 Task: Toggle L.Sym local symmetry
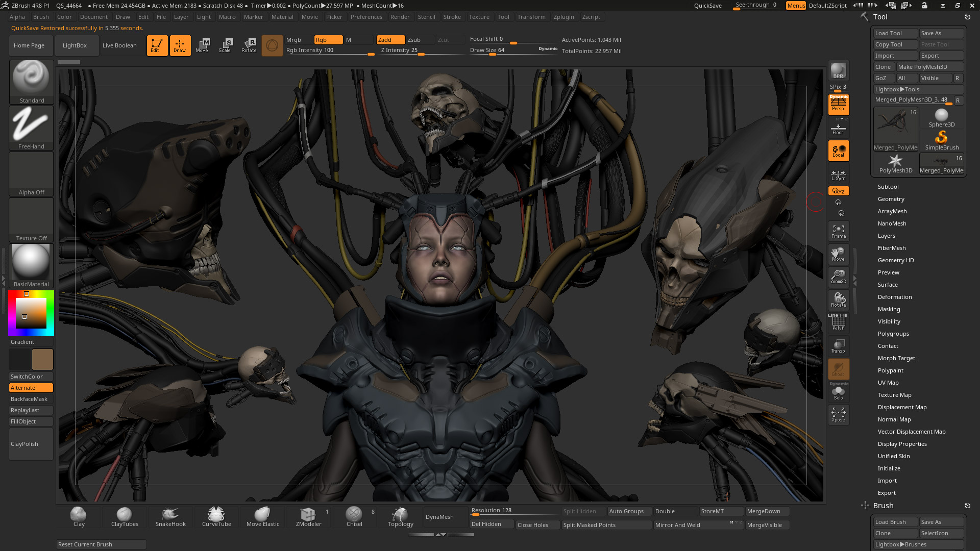[839, 175]
